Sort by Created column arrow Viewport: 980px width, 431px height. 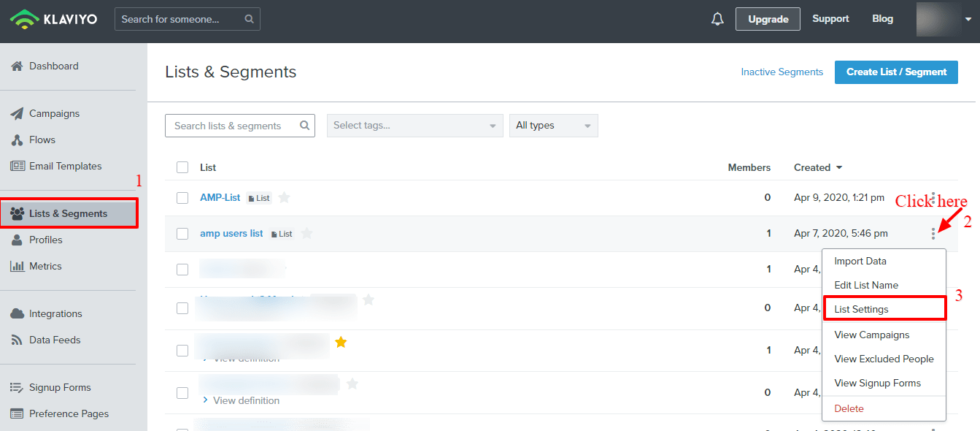click(839, 168)
